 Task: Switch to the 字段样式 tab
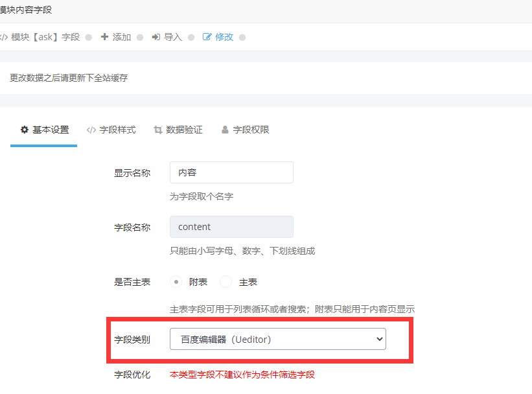tap(111, 130)
